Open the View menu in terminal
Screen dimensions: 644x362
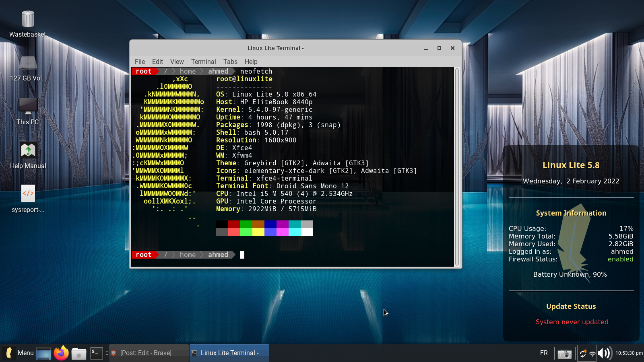coord(177,62)
